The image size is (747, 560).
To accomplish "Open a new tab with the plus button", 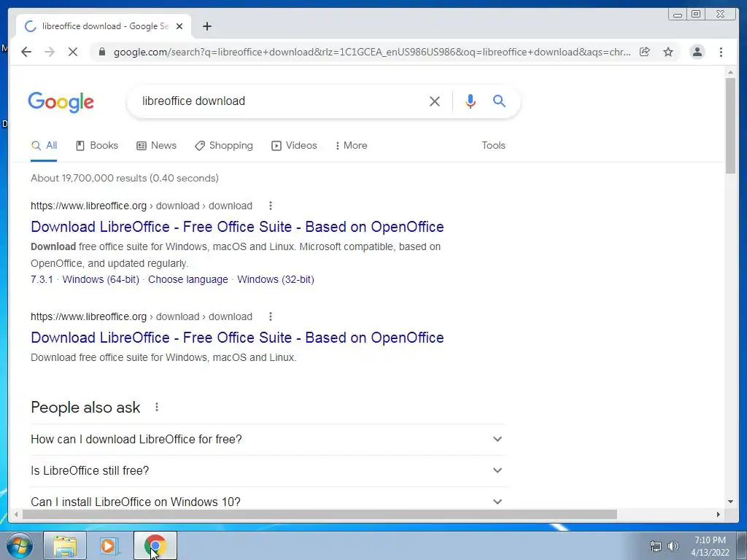I will (206, 26).
